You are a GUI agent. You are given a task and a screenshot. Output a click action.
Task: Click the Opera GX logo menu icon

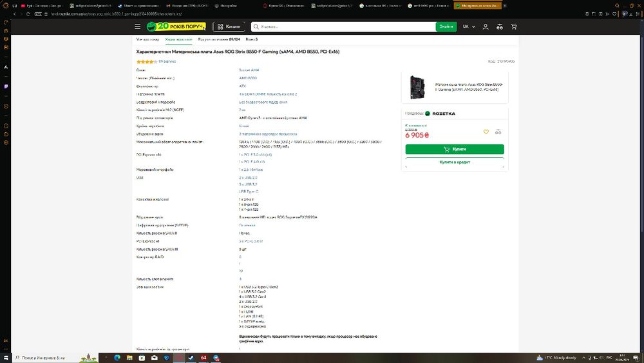click(x=6, y=6)
